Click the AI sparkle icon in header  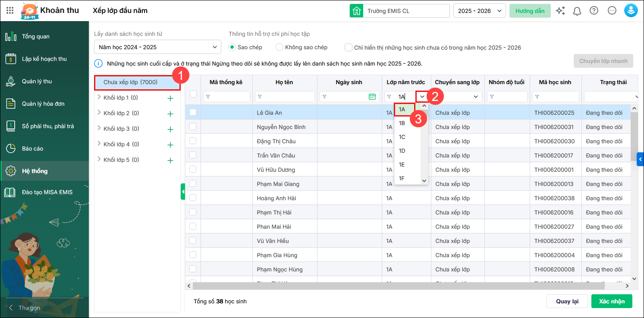coord(560,11)
